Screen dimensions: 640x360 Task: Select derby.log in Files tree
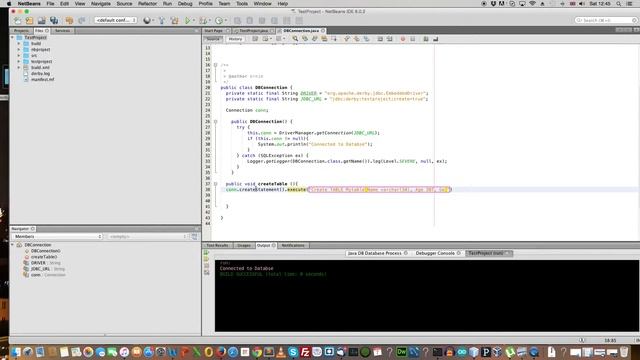[40, 73]
